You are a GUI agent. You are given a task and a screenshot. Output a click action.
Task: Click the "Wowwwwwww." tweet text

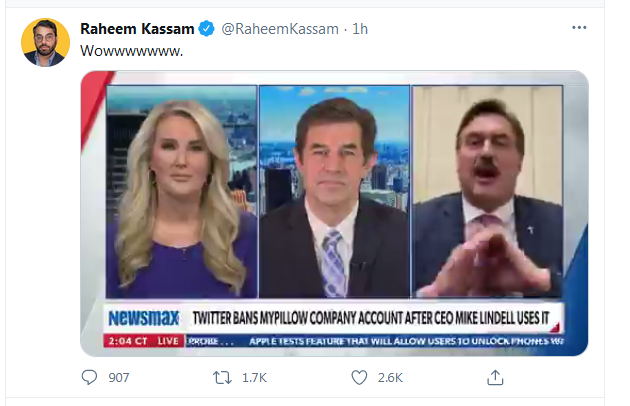pos(130,52)
